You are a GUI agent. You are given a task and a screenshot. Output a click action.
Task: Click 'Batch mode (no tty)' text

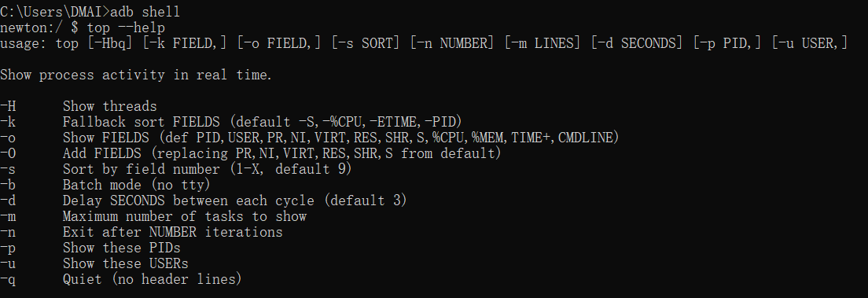tap(136, 185)
